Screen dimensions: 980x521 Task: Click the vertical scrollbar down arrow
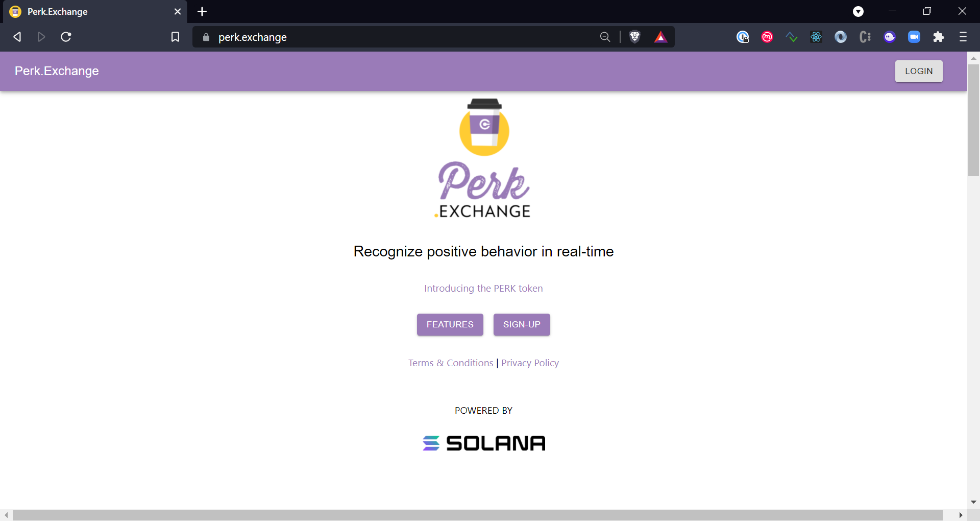click(x=973, y=502)
